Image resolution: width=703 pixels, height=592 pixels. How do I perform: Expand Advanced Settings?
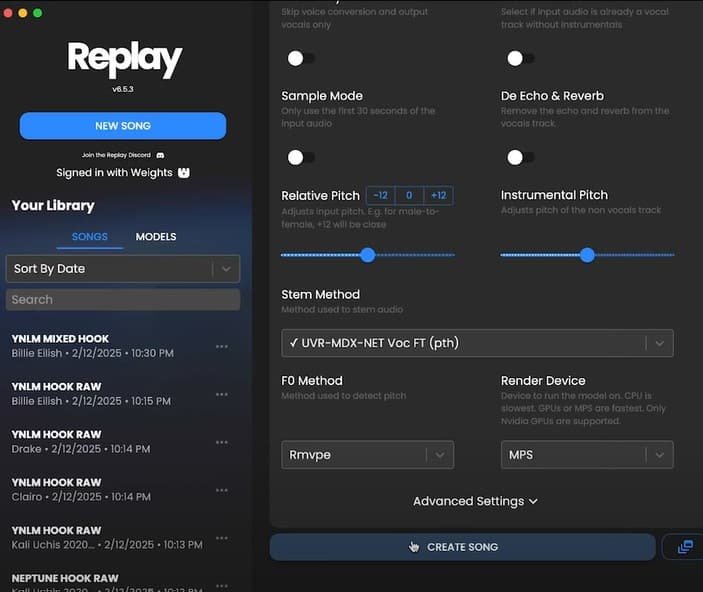click(475, 501)
